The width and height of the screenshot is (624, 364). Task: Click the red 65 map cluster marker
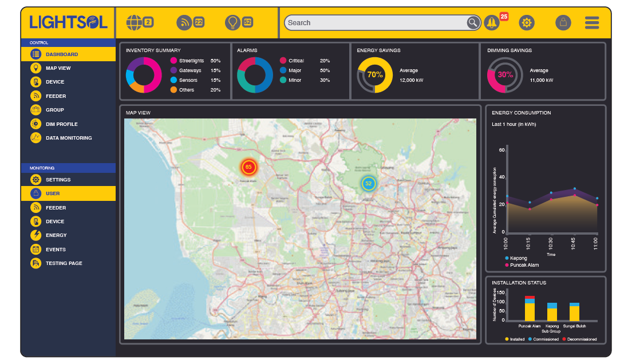[248, 167]
